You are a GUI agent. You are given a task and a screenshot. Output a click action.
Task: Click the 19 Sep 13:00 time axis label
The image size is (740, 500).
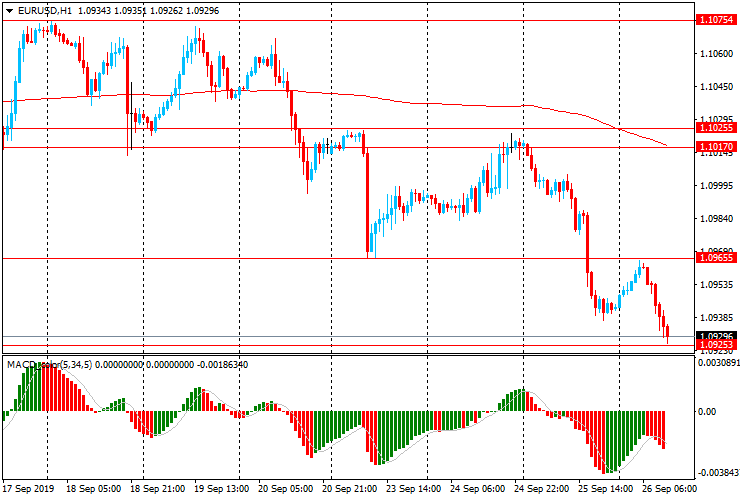pos(221,489)
